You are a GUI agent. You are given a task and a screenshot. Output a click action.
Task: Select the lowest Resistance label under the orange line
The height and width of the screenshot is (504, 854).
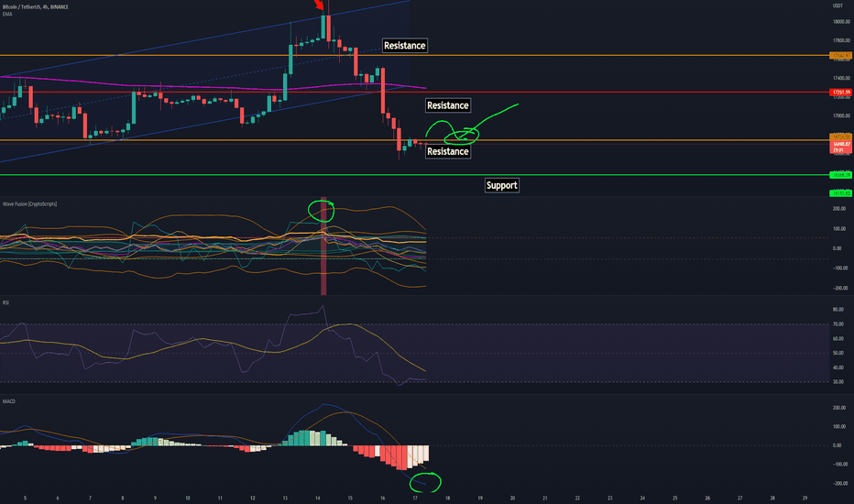[448, 151]
